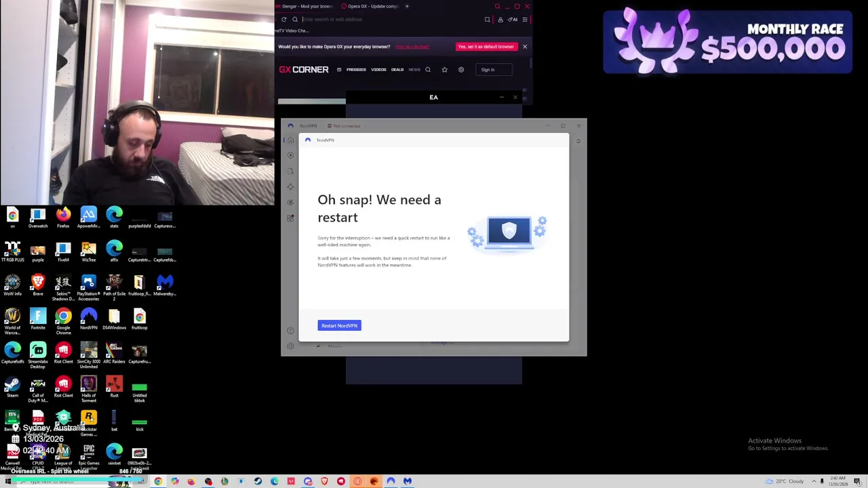
Task: Open GX Corner settings gear icon
Action: 461,70
